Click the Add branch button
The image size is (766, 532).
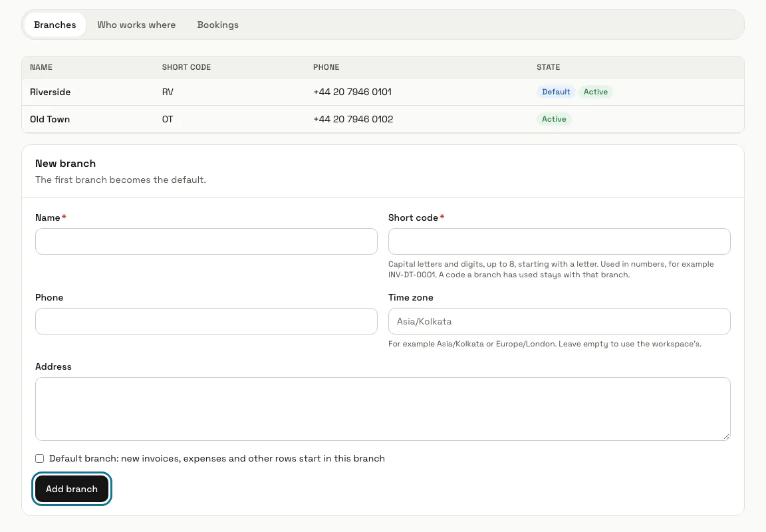[x=72, y=489]
